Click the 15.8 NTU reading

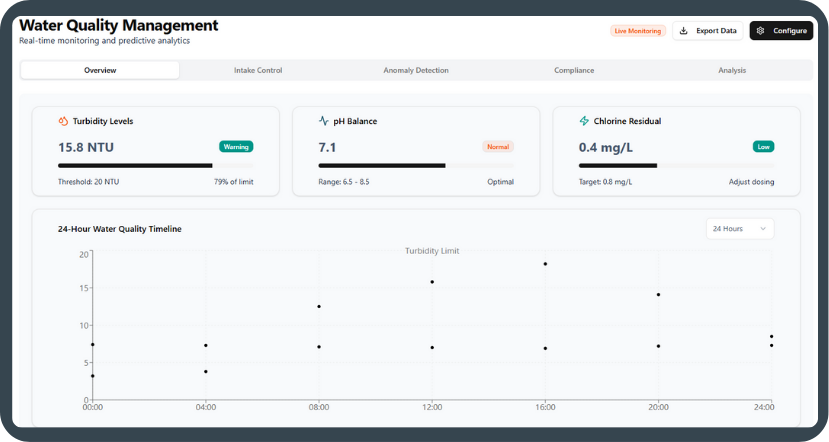pos(86,148)
